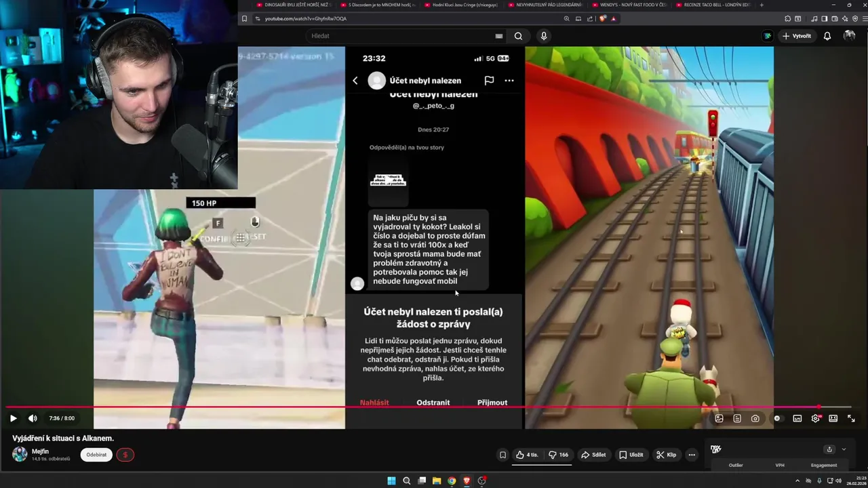
Task: Click the Brave browser taskbar icon
Action: point(467,481)
